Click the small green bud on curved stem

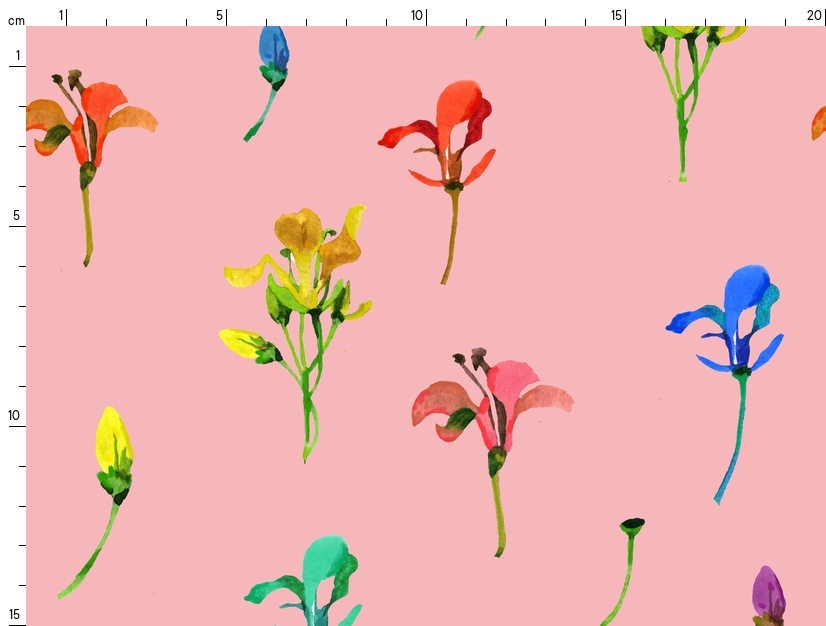click(631, 525)
